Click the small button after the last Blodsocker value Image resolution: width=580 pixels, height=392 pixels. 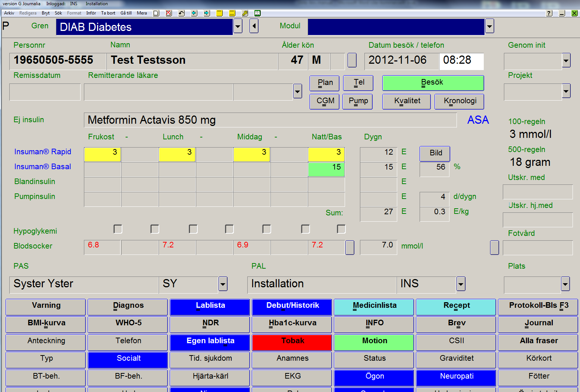coord(350,247)
